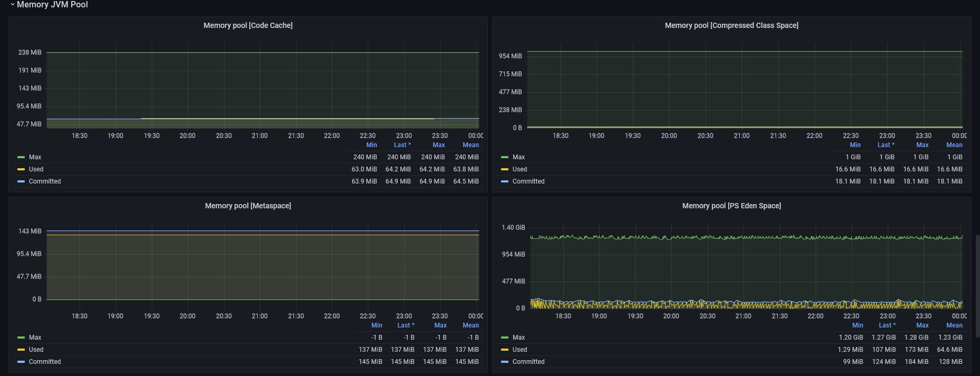
Task: Change yellow Used color in Metaspace legend
Action: coord(21,350)
